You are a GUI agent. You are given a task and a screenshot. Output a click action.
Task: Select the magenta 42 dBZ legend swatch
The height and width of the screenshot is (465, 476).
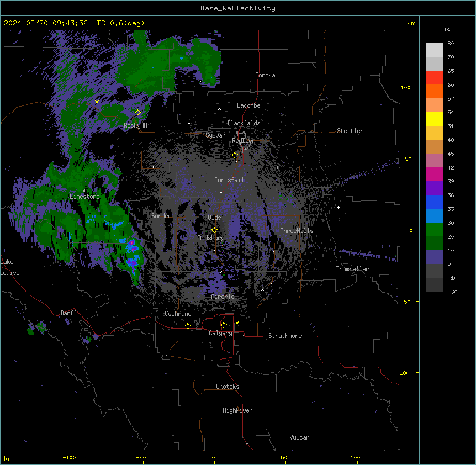tap(434, 174)
